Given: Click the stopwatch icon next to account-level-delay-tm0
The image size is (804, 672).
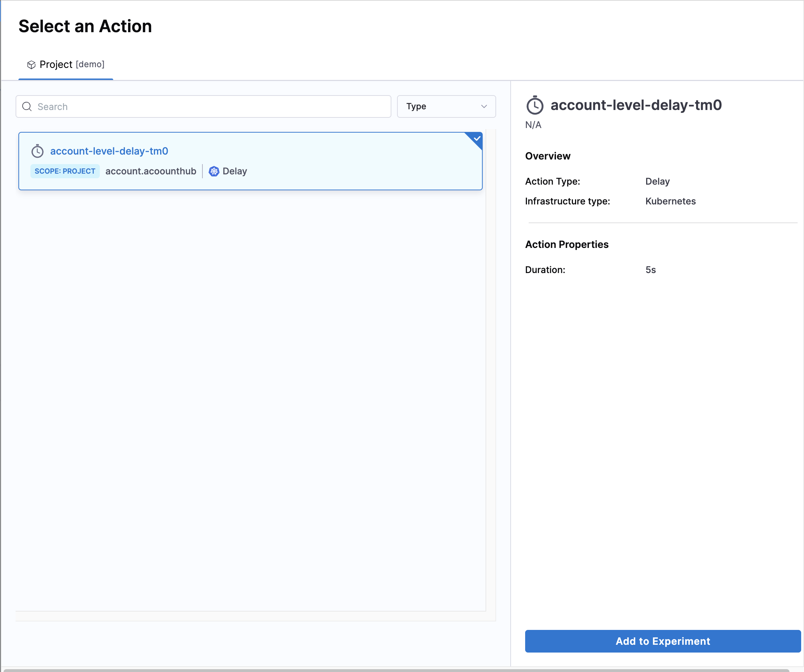Looking at the screenshot, I should pyautogui.click(x=38, y=151).
